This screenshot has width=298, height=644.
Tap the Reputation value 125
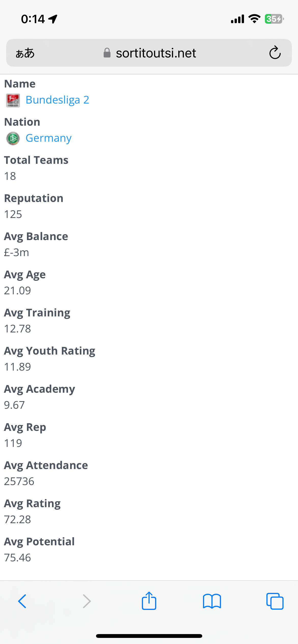coord(13,214)
